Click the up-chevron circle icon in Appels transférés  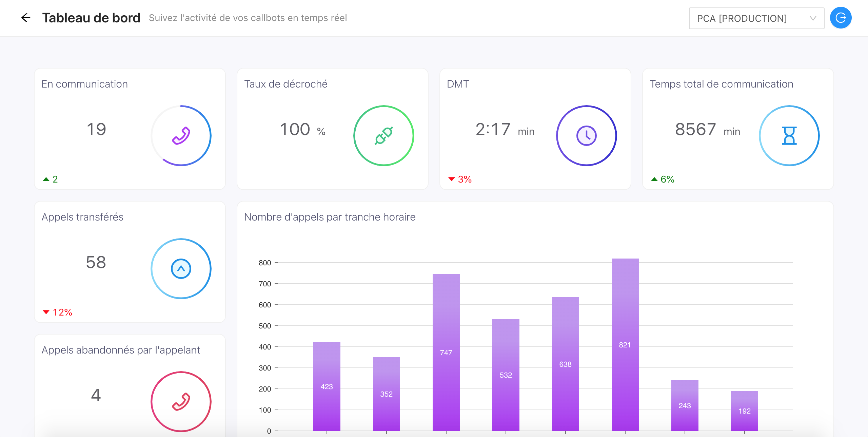(x=181, y=269)
